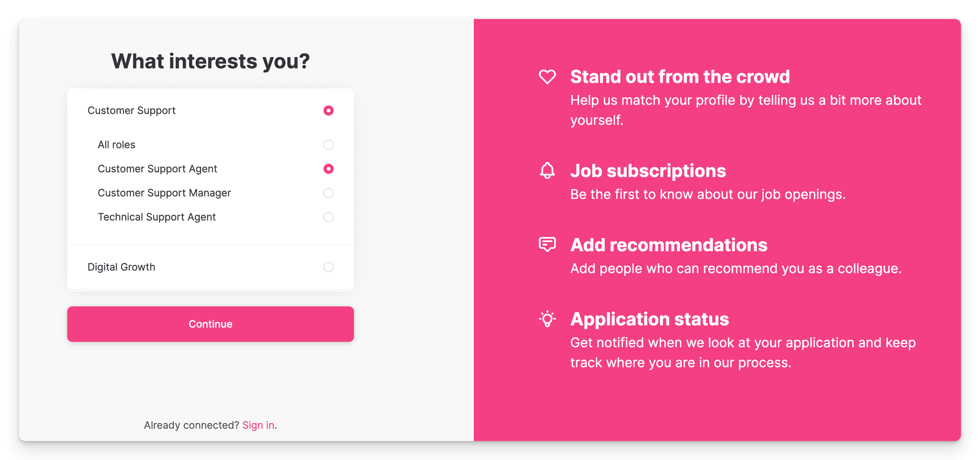Expand the Digital Growth category label
The width and height of the screenshot is (980, 460).
(x=122, y=267)
